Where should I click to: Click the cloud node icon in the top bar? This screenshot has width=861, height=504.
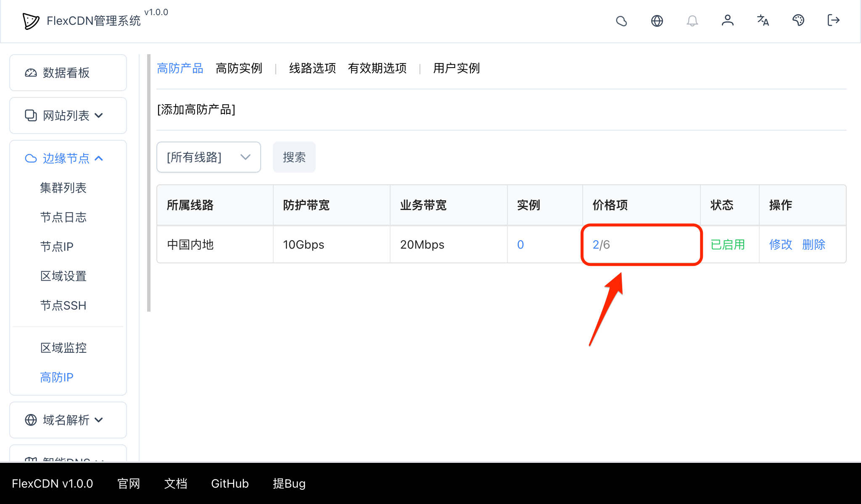tap(622, 21)
